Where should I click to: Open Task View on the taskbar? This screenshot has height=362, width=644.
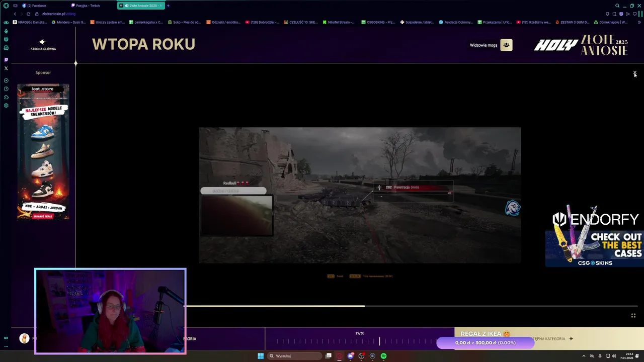pyautogui.click(x=329, y=356)
